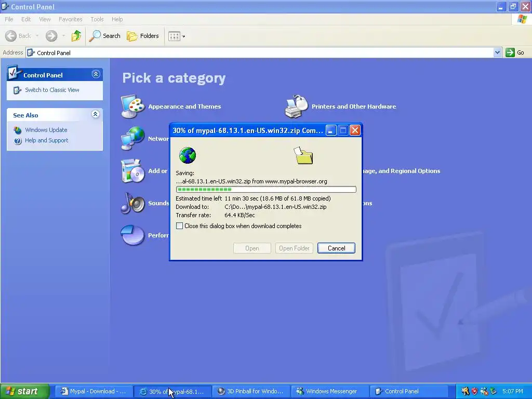Toggle the Folders pane button
This screenshot has width=532, height=399.
142,36
